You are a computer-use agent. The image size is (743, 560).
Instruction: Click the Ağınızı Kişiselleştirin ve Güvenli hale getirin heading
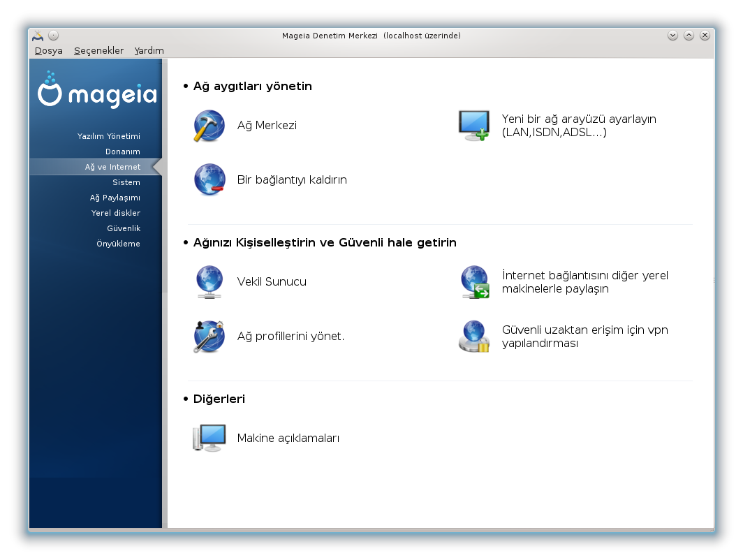click(325, 242)
